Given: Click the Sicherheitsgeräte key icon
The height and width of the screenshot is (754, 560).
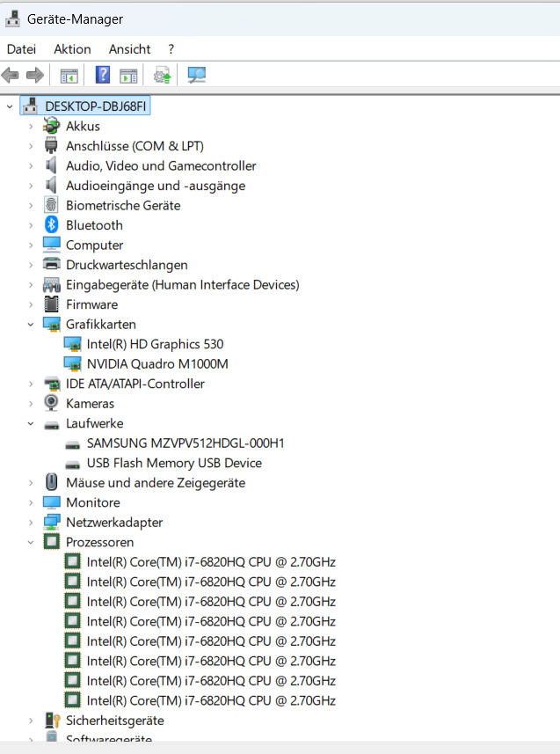Looking at the screenshot, I should point(52,721).
